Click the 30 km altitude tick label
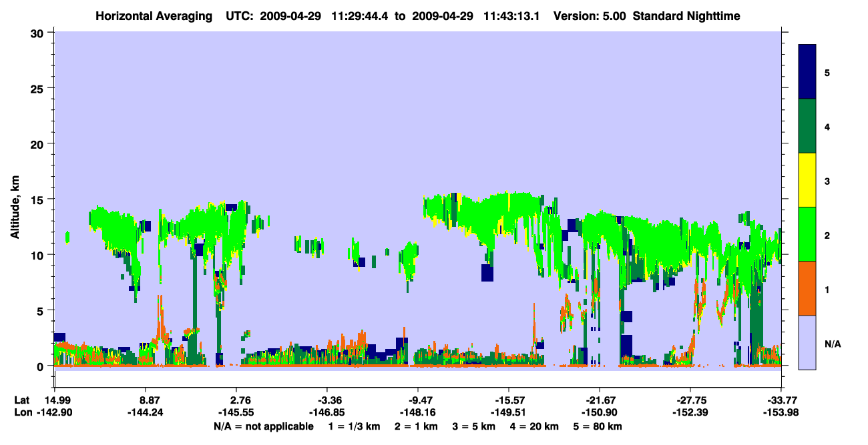This screenshot has height=445, width=868. click(39, 32)
